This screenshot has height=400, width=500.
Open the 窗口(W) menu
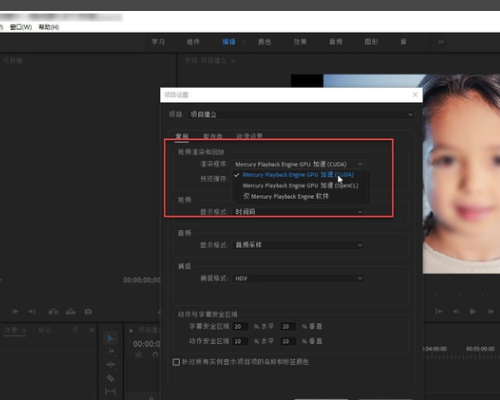click(x=21, y=27)
